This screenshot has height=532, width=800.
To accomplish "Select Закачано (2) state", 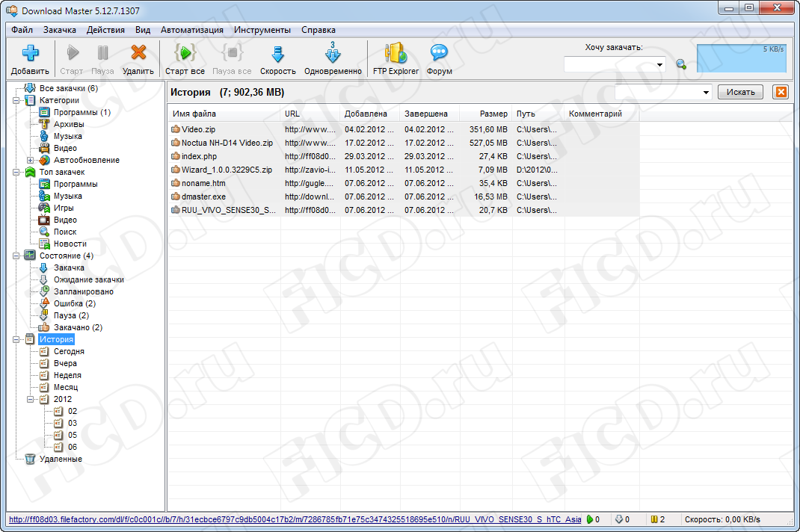I will [78, 327].
